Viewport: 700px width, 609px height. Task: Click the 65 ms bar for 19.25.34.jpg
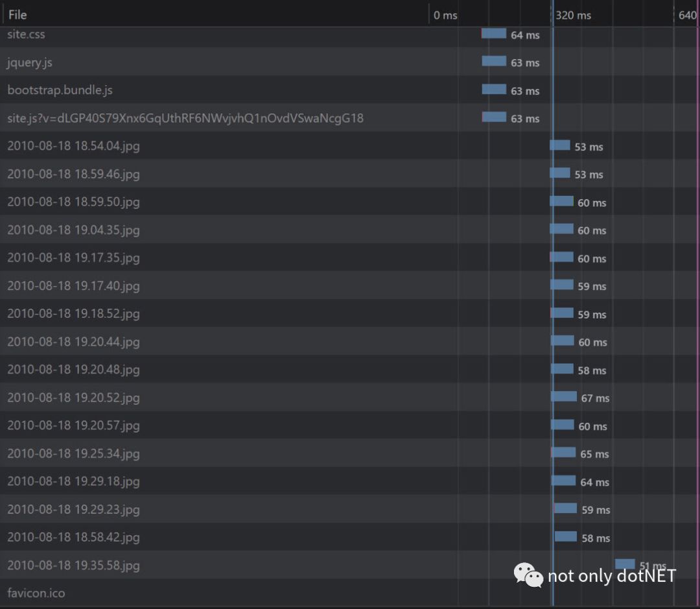click(x=563, y=451)
